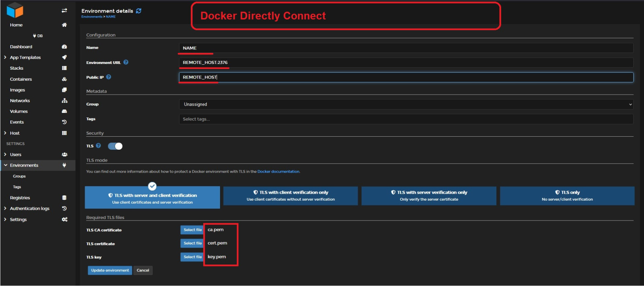This screenshot has height=286, width=644.
Task: Open Tags under Environments
Action: tap(17, 187)
